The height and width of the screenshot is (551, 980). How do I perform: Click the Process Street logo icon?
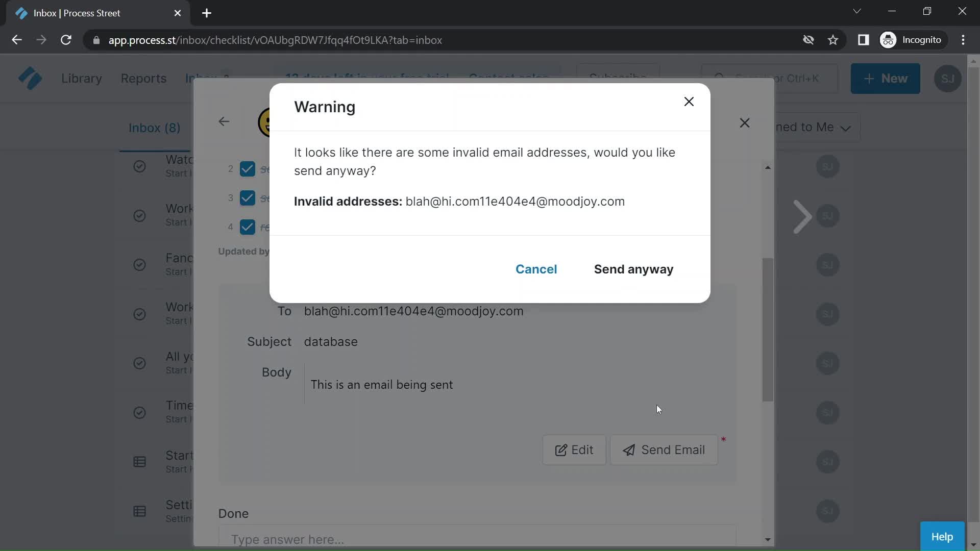coord(29,78)
